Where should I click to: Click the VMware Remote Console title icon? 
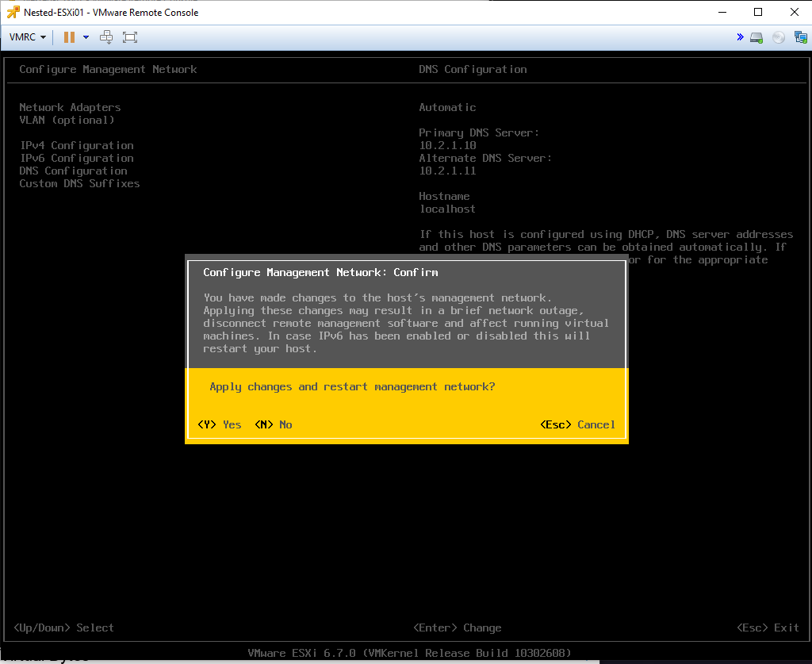point(13,13)
